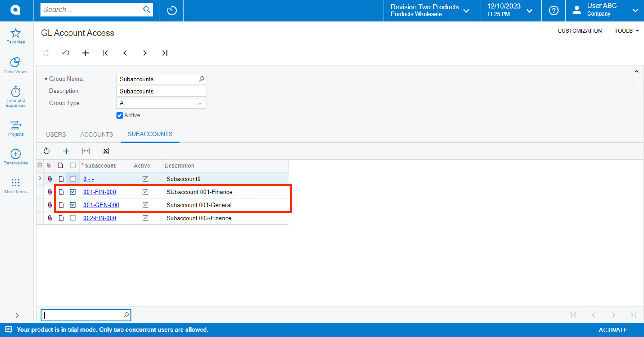Open More Items in sidebar
The image size is (644, 337).
pyautogui.click(x=16, y=186)
